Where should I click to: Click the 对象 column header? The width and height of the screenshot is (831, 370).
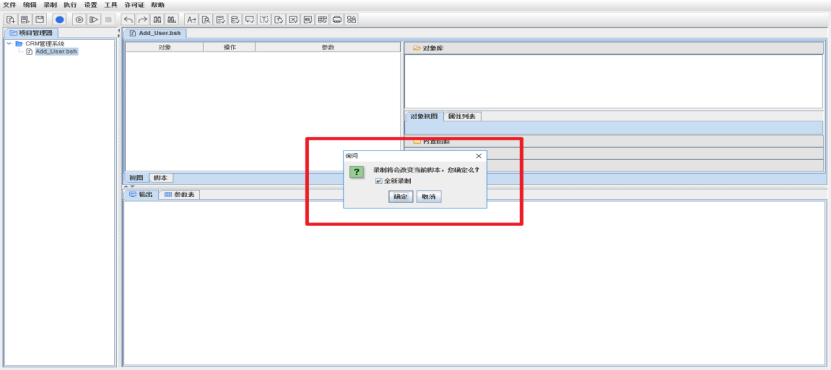(x=165, y=47)
